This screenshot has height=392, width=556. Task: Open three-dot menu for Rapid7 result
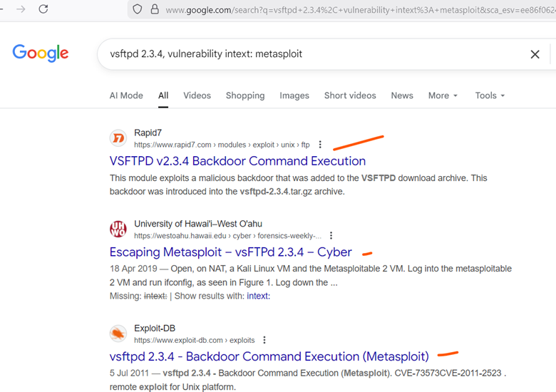pos(320,145)
